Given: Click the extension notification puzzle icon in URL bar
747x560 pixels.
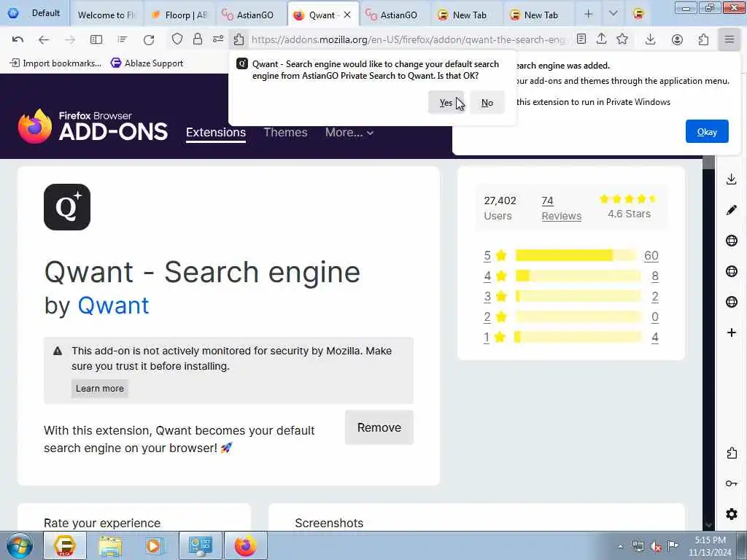Looking at the screenshot, I should tap(239, 39).
